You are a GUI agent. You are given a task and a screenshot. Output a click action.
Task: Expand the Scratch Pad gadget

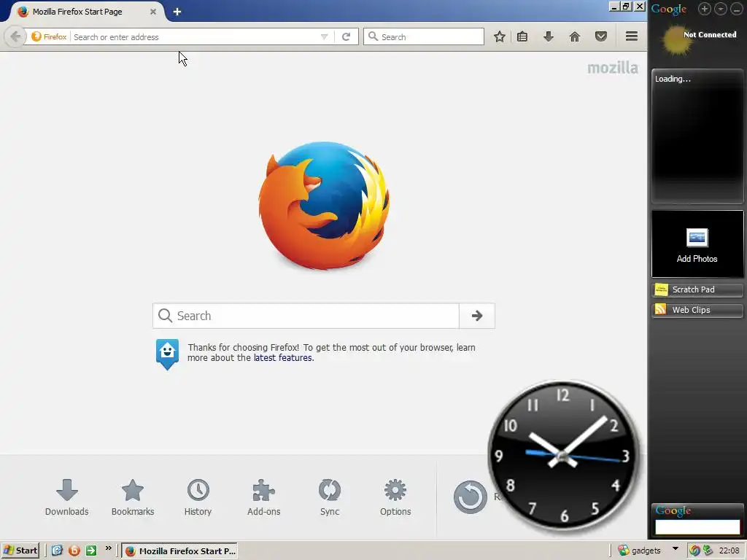point(697,289)
